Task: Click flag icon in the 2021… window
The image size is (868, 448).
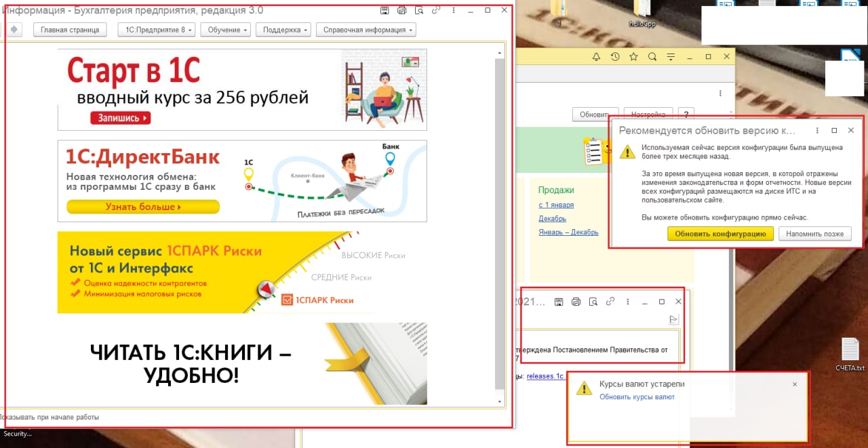Action: pos(674,319)
